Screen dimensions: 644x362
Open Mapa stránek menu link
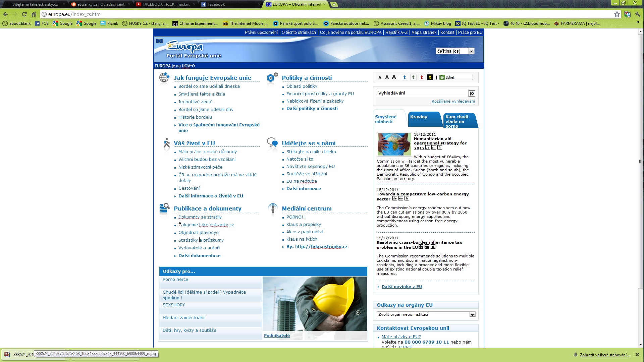424,33
